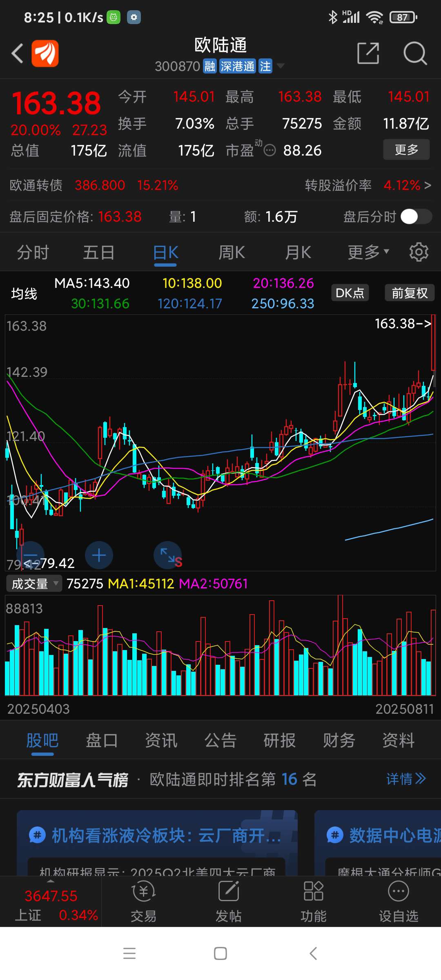Zoom out chart with minus icon
This screenshot has width=441, height=980.
coord(30,555)
